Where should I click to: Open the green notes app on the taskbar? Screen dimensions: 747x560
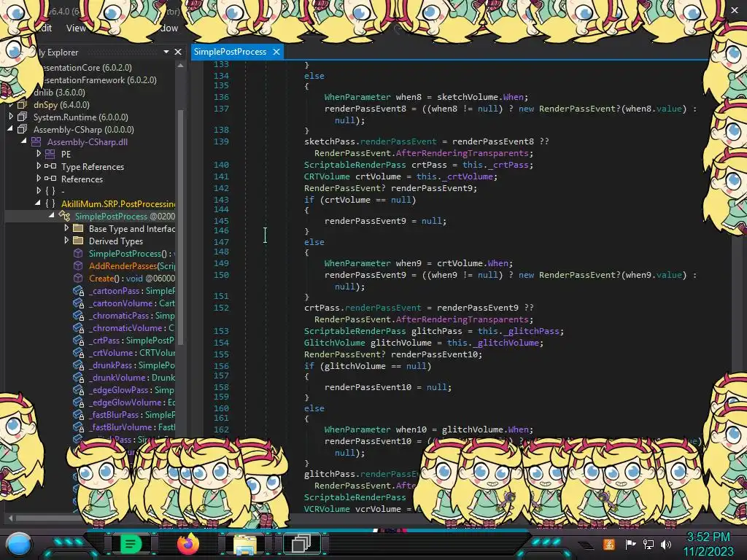[x=131, y=544]
